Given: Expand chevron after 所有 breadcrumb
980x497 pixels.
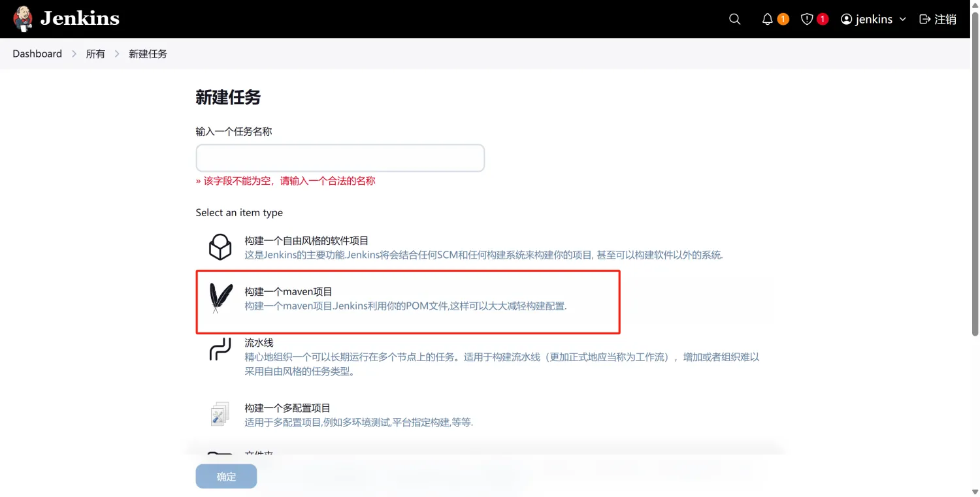Looking at the screenshot, I should coord(117,54).
